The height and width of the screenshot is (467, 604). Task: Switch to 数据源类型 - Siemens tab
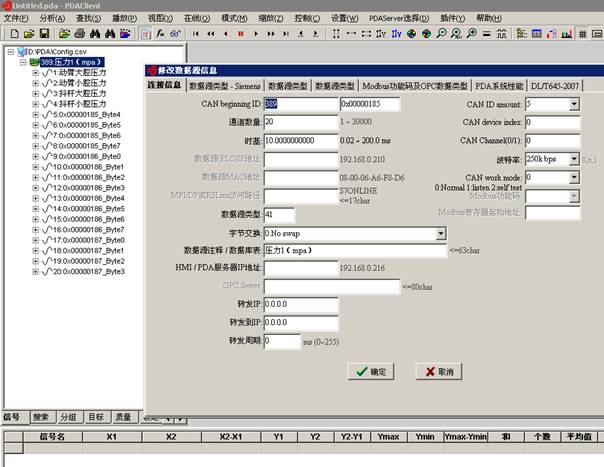pos(225,86)
